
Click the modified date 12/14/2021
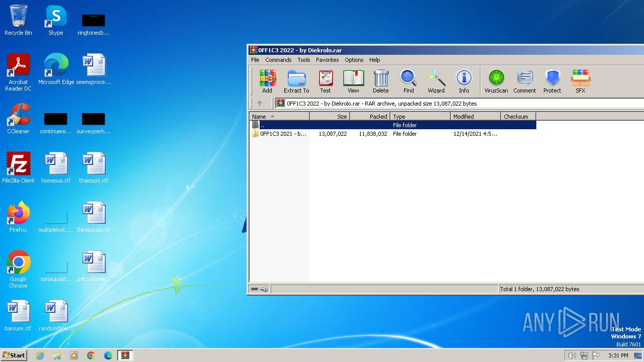475,134
